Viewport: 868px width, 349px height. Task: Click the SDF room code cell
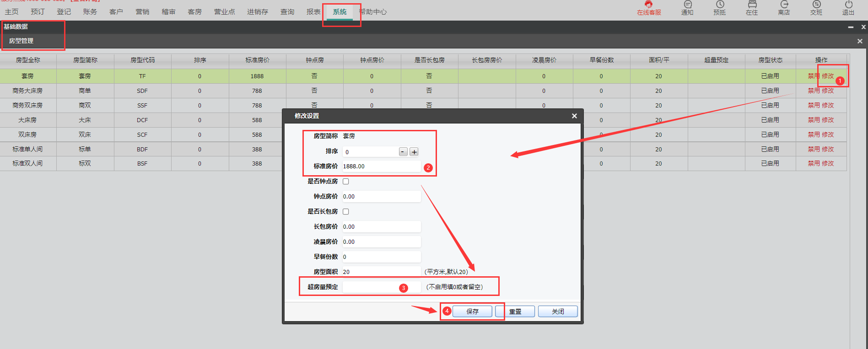pyautogui.click(x=142, y=91)
